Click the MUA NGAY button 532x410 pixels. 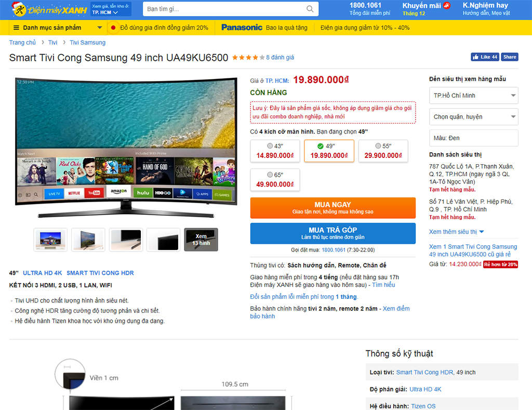tap(333, 208)
